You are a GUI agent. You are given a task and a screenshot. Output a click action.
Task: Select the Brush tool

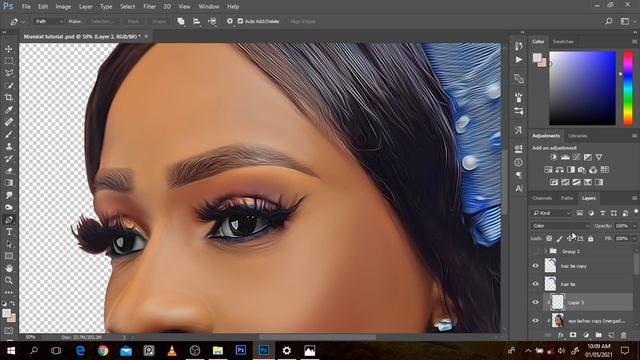coord(9,134)
